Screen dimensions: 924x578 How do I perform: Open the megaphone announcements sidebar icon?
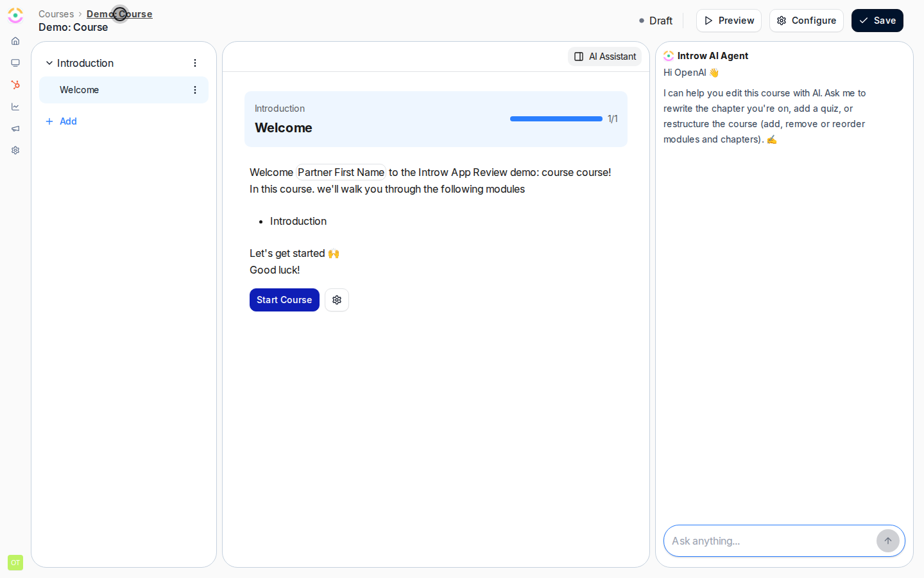pyautogui.click(x=15, y=128)
